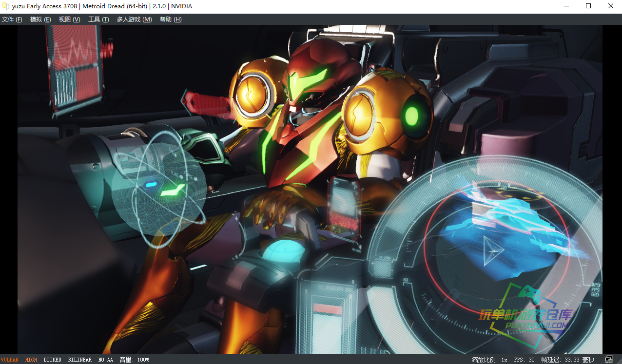Toggle the VULKAN graphics API button
622x364 pixels.
coord(10,360)
